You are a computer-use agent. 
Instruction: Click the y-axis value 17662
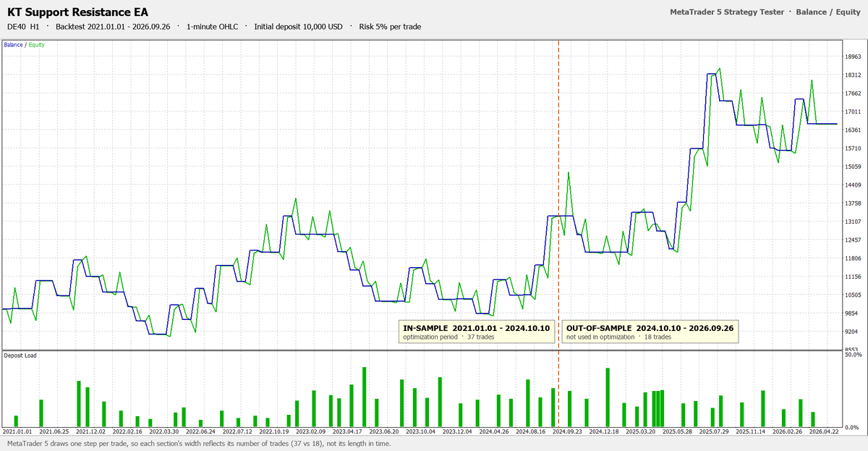tap(852, 93)
